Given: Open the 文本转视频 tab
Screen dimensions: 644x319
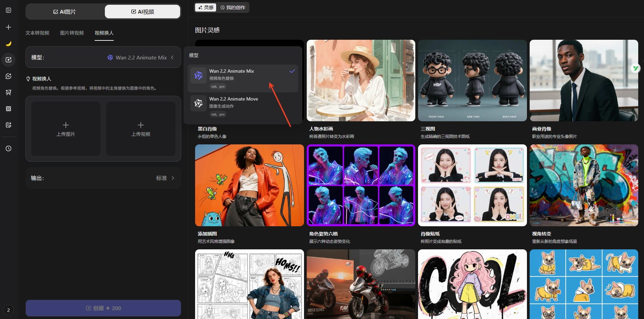Looking at the screenshot, I should coord(37,33).
